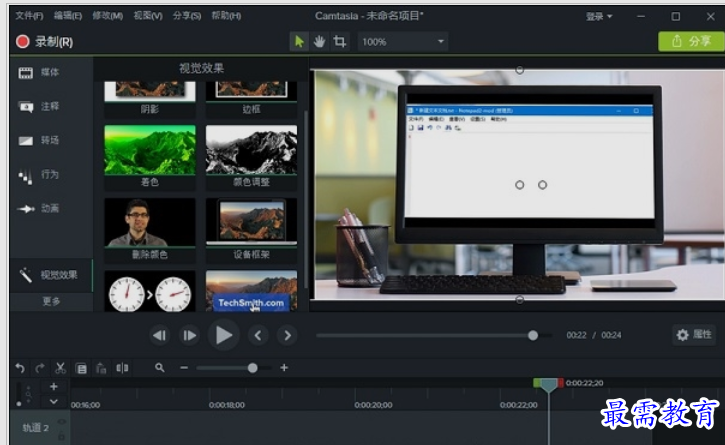
Task: Click the green in-point playhead handle
Action: pyautogui.click(x=537, y=383)
